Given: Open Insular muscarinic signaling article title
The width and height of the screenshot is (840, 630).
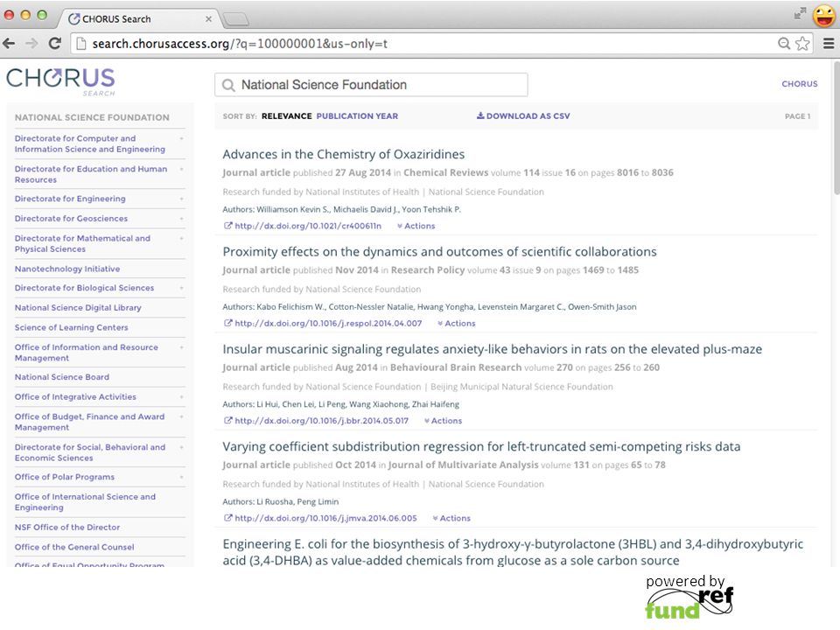Looking at the screenshot, I should pyautogui.click(x=493, y=349).
